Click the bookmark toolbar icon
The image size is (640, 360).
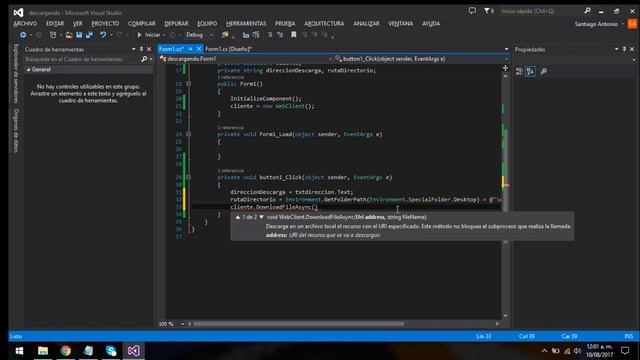point(293,35)
